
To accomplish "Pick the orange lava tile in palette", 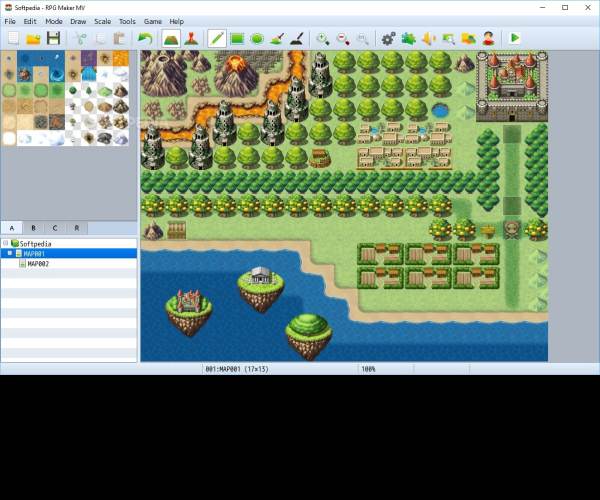I will (x=121, y=59).
